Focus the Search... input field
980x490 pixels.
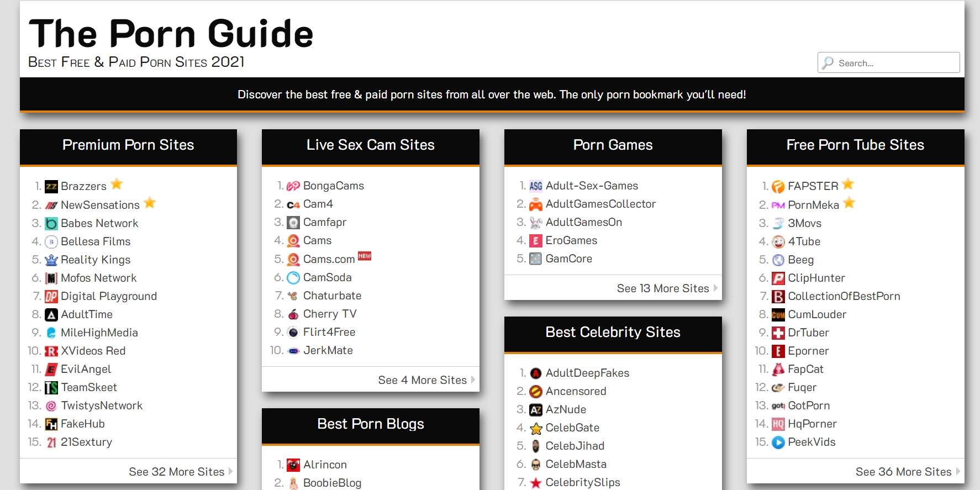[x=888, y=62]
